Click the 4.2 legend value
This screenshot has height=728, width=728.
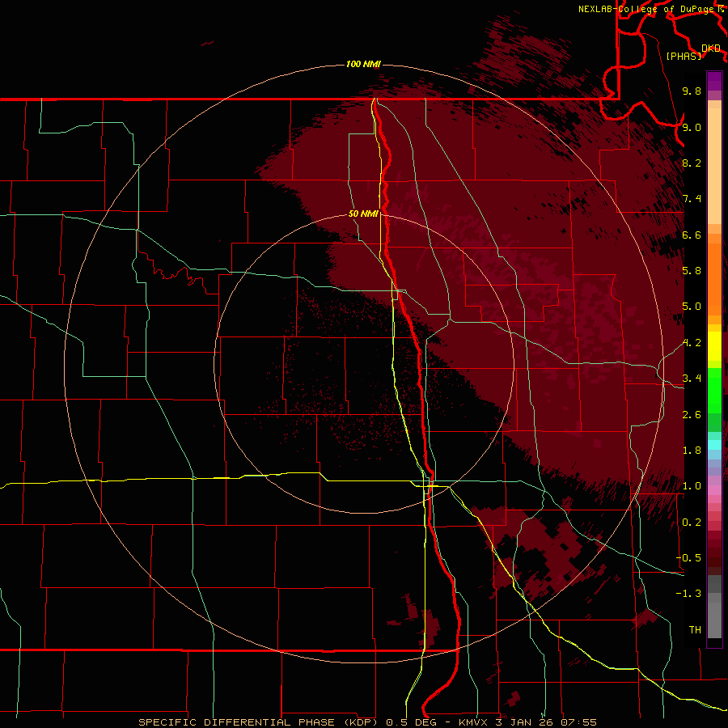692,343
